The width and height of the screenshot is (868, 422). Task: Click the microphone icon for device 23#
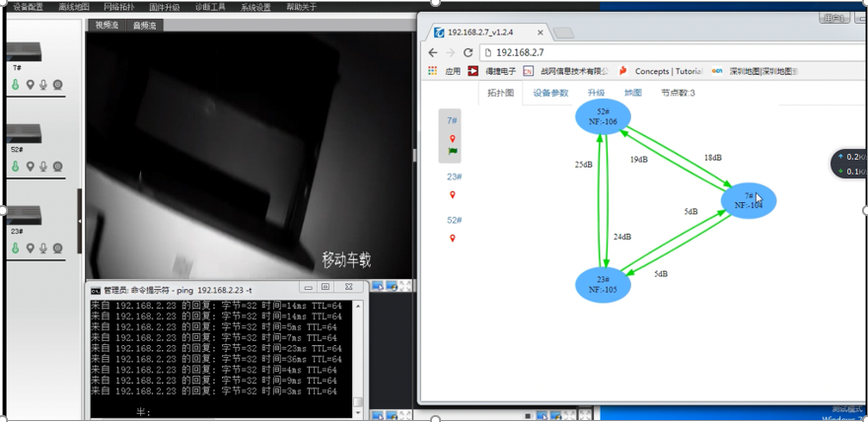click(x=43, y=248)
